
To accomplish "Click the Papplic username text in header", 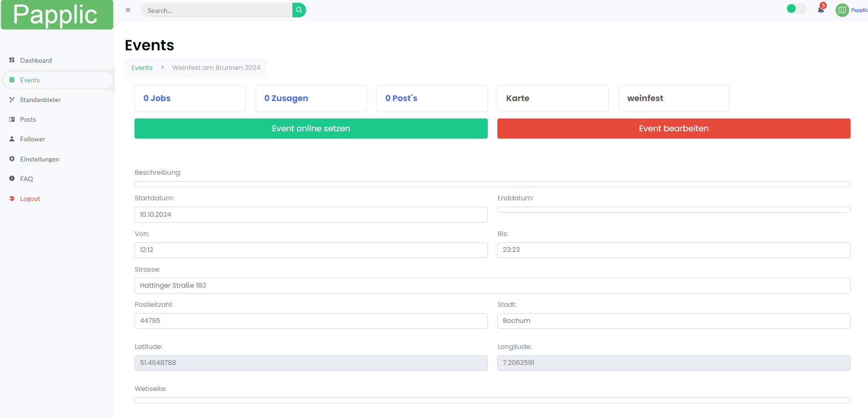I will pyautogui.click(x=859, y=10).
